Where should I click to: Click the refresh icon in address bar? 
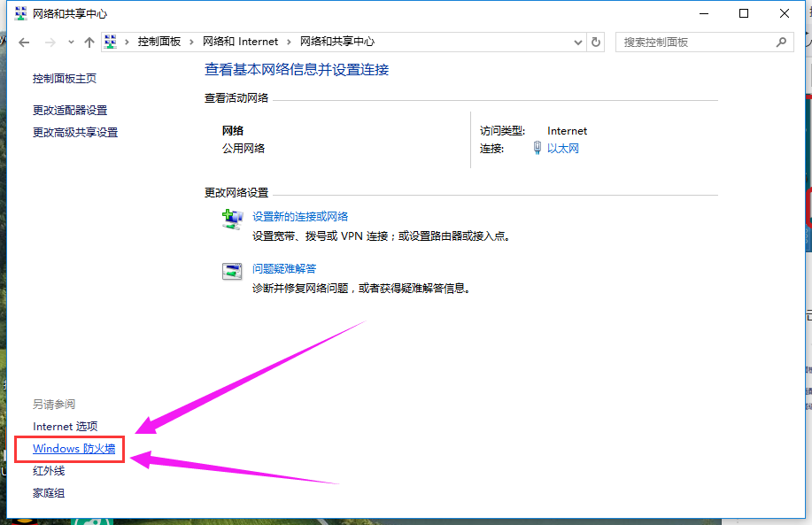[x=594, y=42]
